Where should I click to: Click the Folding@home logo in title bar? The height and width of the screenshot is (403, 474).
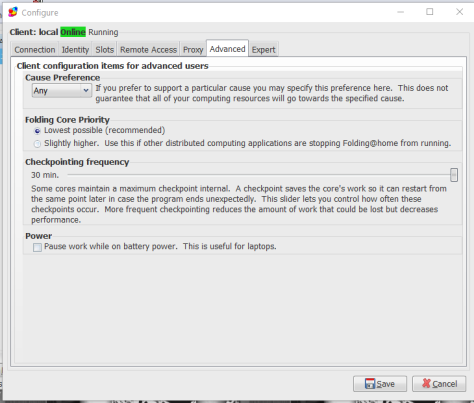coord(13,12)
